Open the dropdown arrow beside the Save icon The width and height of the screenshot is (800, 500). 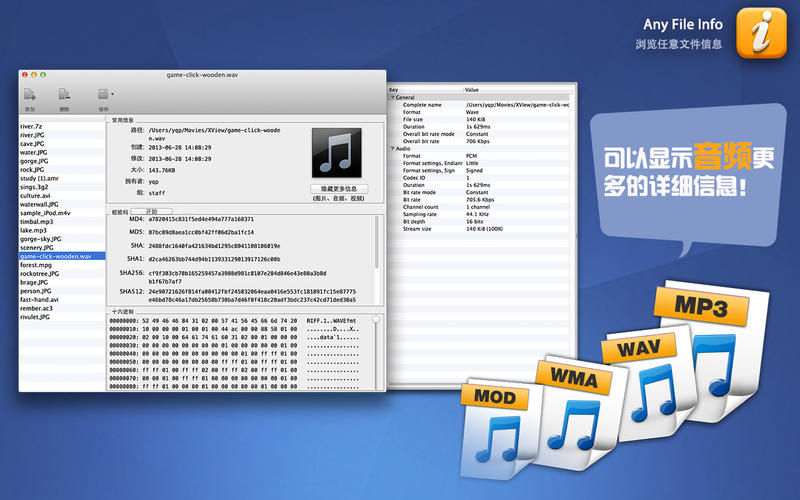[112, 94]
